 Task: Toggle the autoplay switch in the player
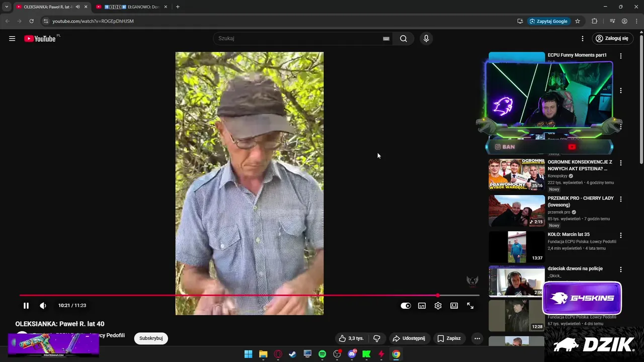(x=406, y=306)
